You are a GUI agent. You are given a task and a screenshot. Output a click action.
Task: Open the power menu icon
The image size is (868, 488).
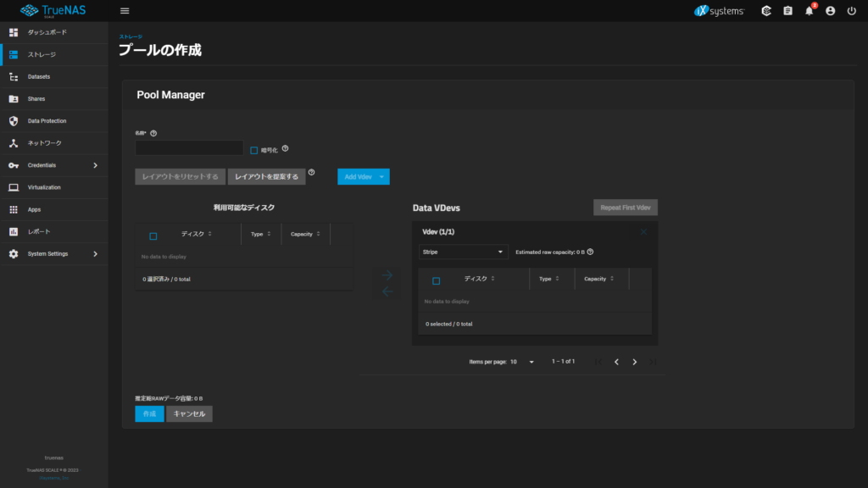851,11
